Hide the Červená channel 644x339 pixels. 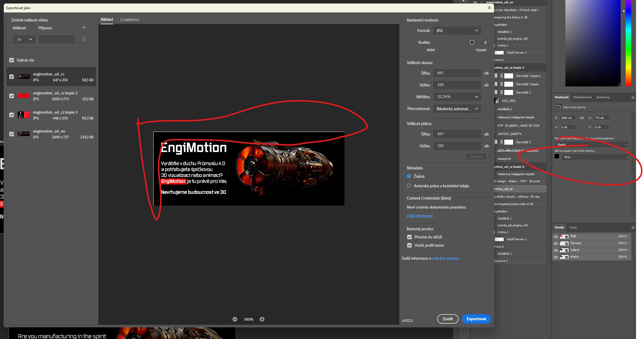pos(556,243)
